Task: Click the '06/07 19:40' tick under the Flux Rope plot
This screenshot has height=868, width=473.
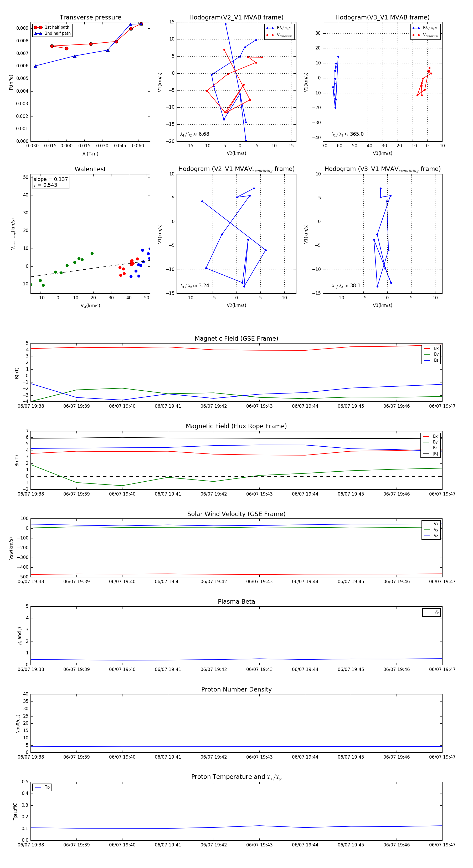Action: 122,494
